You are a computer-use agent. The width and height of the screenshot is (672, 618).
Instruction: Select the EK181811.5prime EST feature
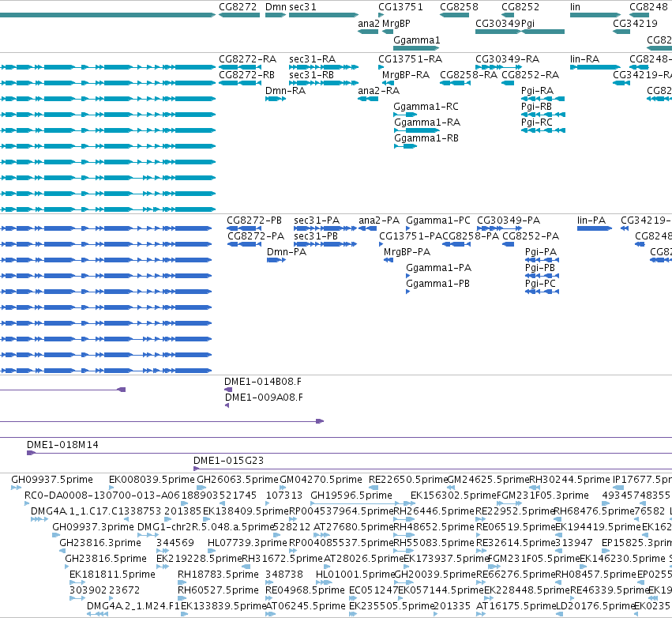point(77,582)
